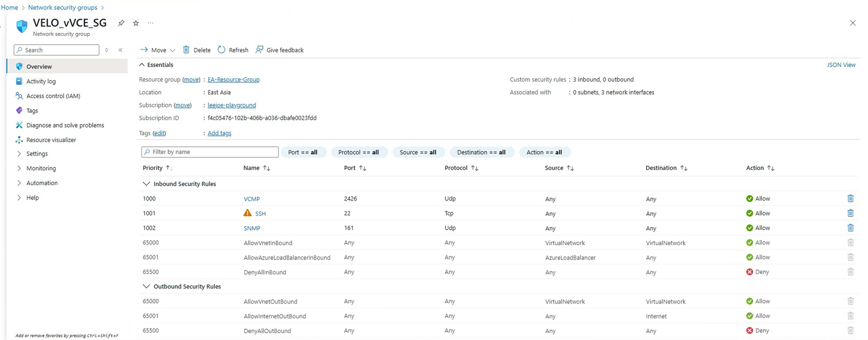This screenshot has height=340, width=868.
Task: Click the Filter by name field
Action: click(210, 152)
